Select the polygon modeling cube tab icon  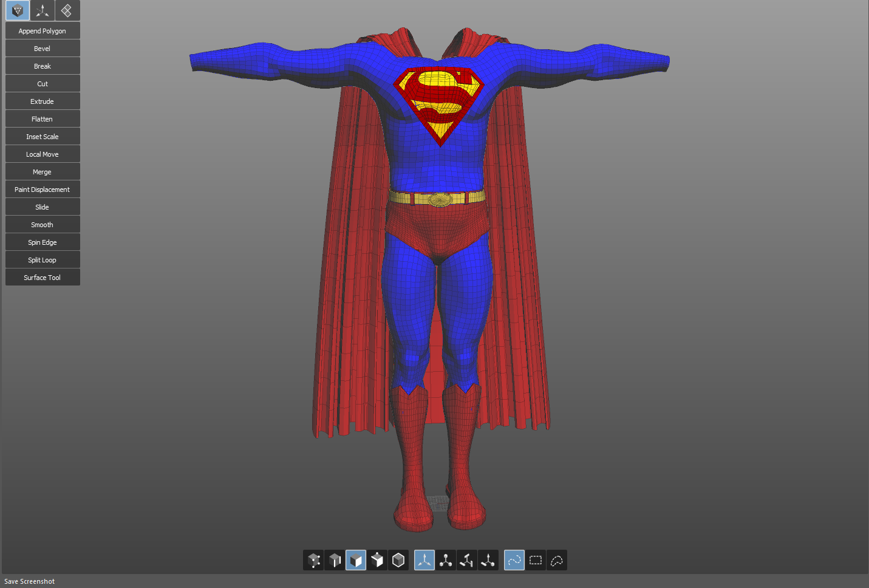pyautogui.click(x=18, y=10)
